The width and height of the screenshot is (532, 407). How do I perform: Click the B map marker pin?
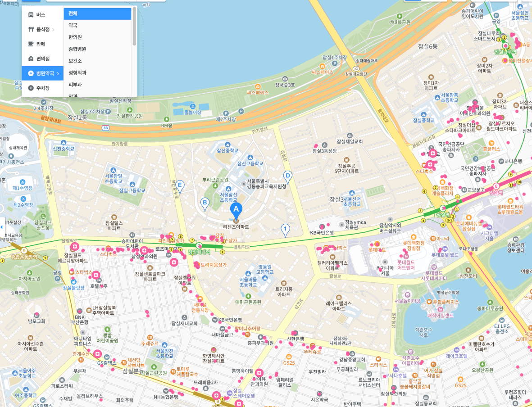tap(205, 204)
